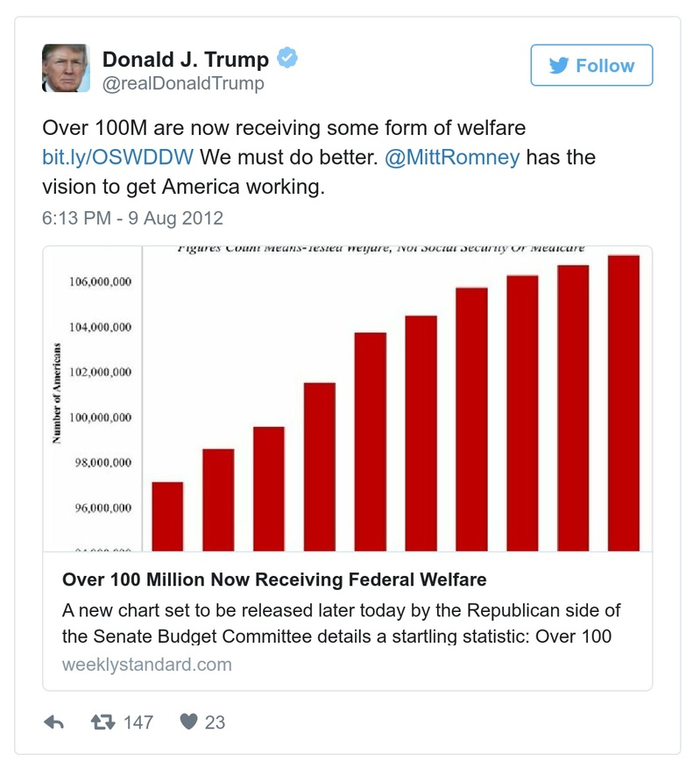Expand the truncated article description text
The width and height of the screenshot is (700, 775).
[342, 624]
